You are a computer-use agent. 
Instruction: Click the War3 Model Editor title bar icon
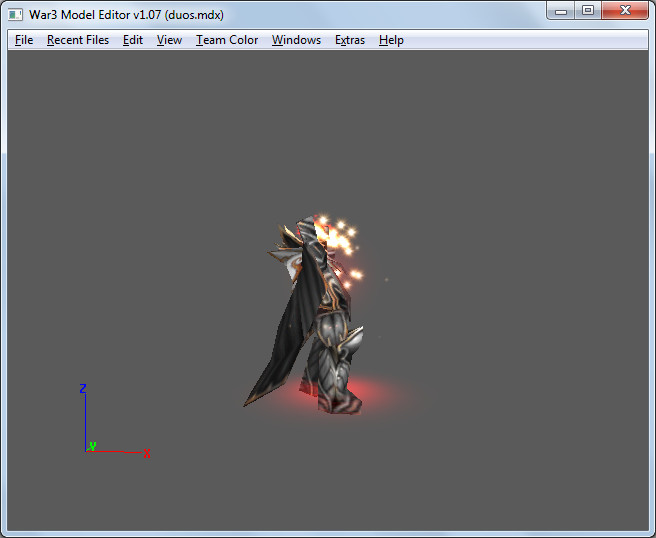coord(15,15)
